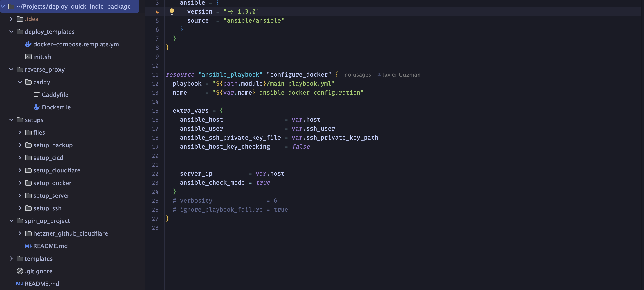Expand the setup_ssh folder
The image size is (644, 290).
click(20, 208)
